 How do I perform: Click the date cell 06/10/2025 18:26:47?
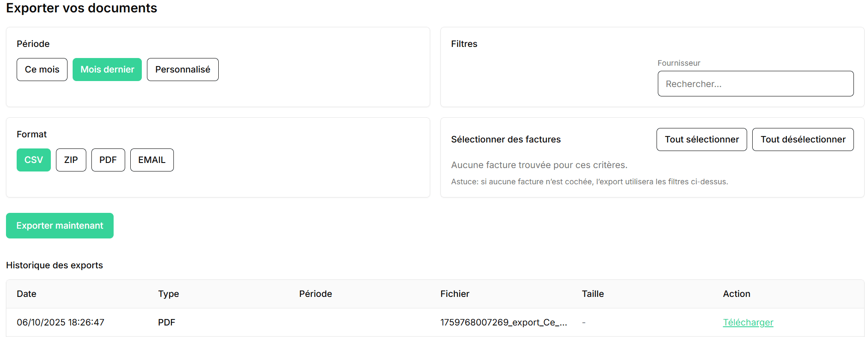click(61, 322)
